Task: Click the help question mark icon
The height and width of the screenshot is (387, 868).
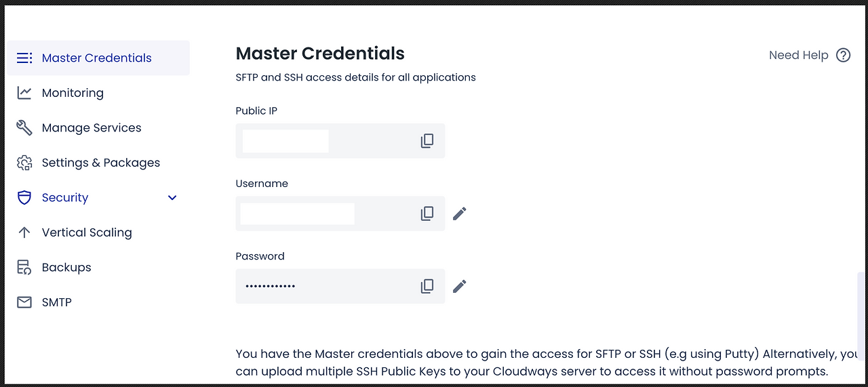Action: (843, 56)
